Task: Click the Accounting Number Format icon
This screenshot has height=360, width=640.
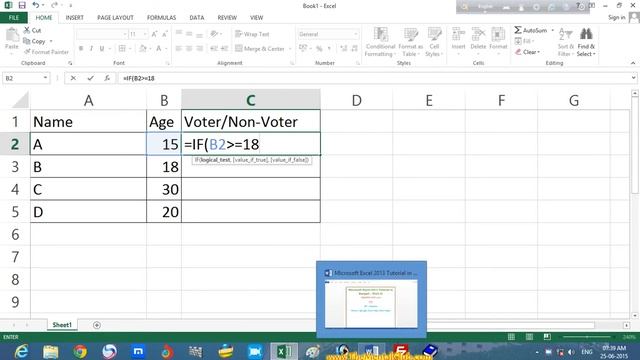Action: pos(303,49)
